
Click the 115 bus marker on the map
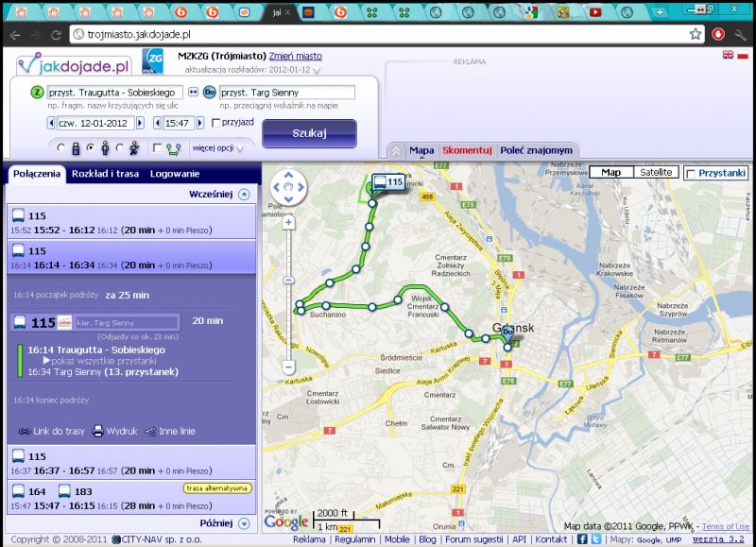click(388, 182)
